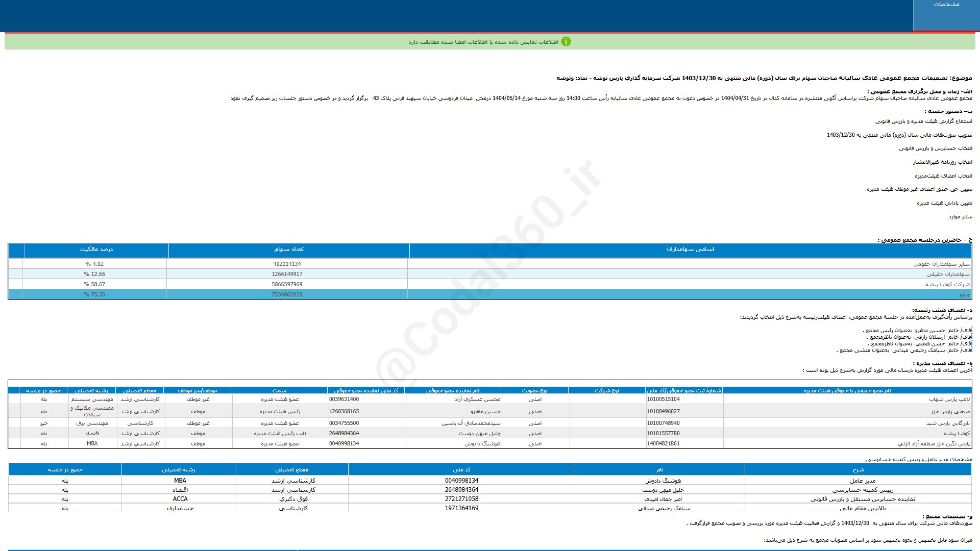Select total ownership percentage 75.35
Viewport: 980px width, 551px height.
pos(94,295)
